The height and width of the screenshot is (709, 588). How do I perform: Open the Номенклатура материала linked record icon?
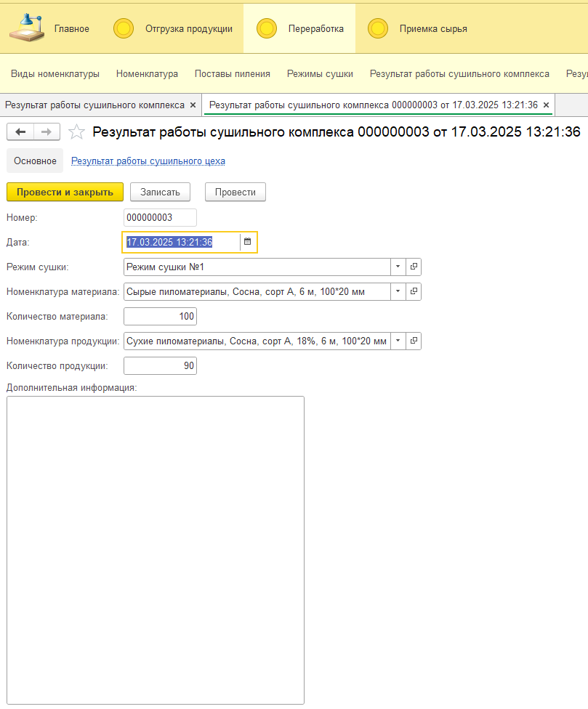pyautogui.click(x=414, y=291)
